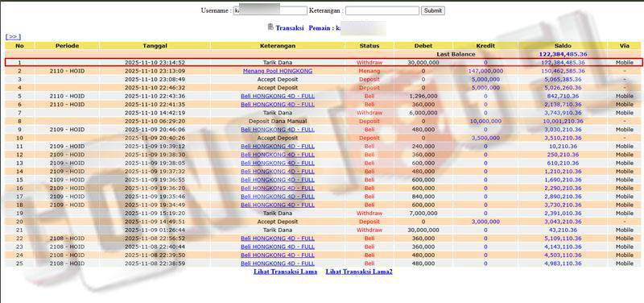Viewport: 644px width, 303px height.
Task: Open row 18 Beli HONGKONG 4D - FULL link
Action: 278,205
